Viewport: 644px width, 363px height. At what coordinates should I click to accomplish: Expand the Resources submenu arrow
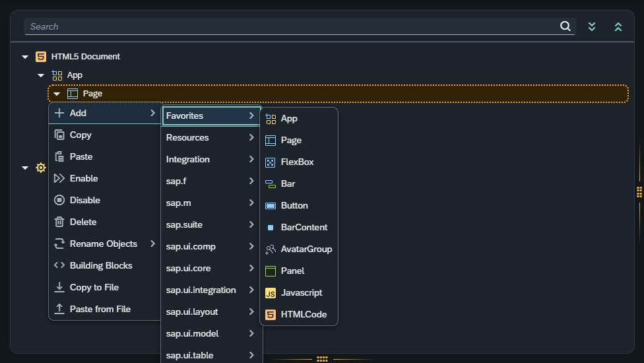pyautogui.click(x=251, y=137)
